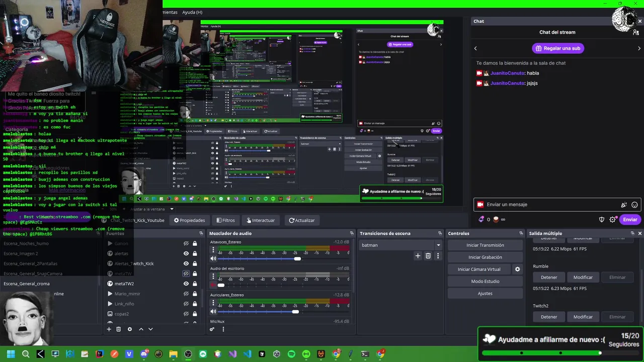Undock the Mezclador de audio panel

[352, 233]
